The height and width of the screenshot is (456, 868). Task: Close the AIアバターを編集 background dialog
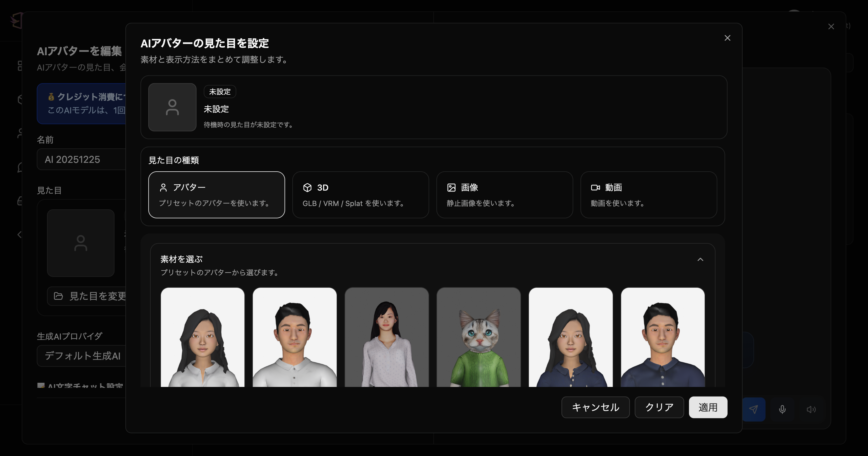coord(831,27)
